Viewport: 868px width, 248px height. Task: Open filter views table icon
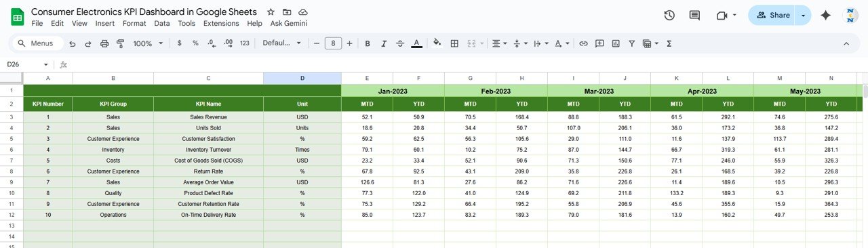(650, 43)
